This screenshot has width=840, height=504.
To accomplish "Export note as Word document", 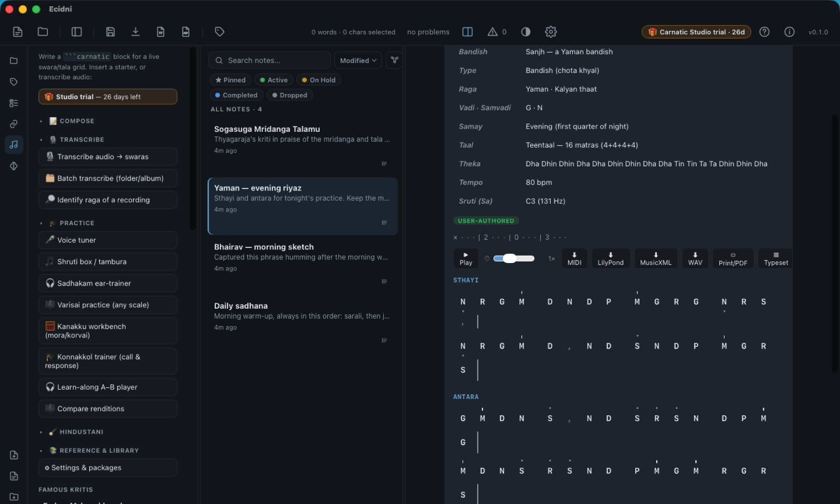I will pos(161,32).
